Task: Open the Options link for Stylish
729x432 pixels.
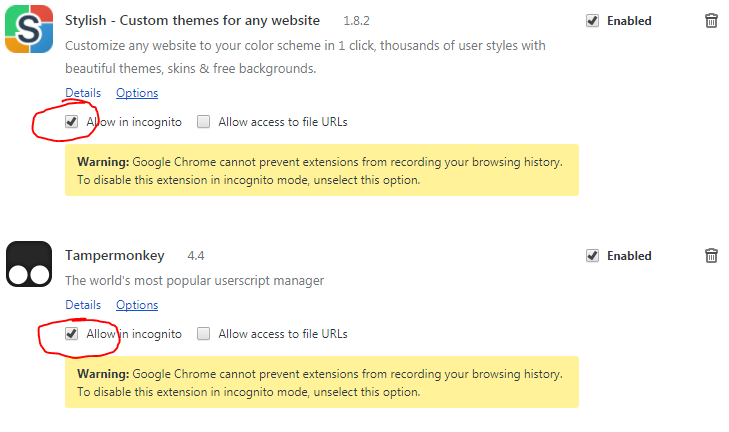Action: pyautogui.click(x=137, y=93)
